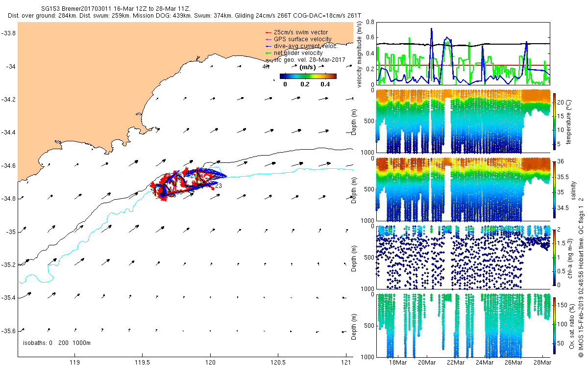Select the 'Dist. over ground: 284km' summary line
The height and width of the screenshot is (368, 588).
point(184,16)
